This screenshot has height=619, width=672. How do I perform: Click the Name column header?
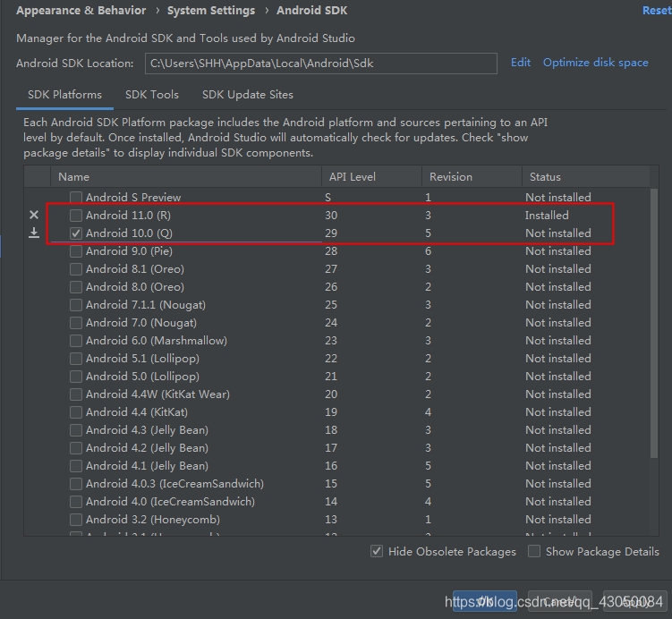pos(186,176)
